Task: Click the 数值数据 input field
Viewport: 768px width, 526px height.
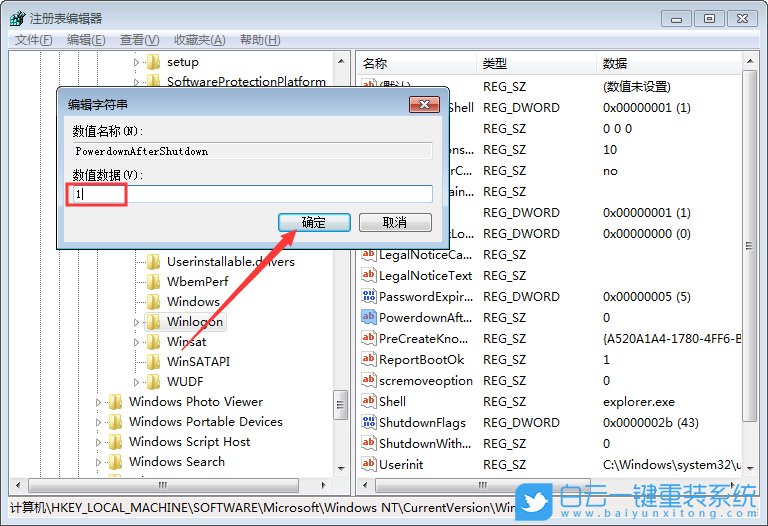Action: [252, 194]
